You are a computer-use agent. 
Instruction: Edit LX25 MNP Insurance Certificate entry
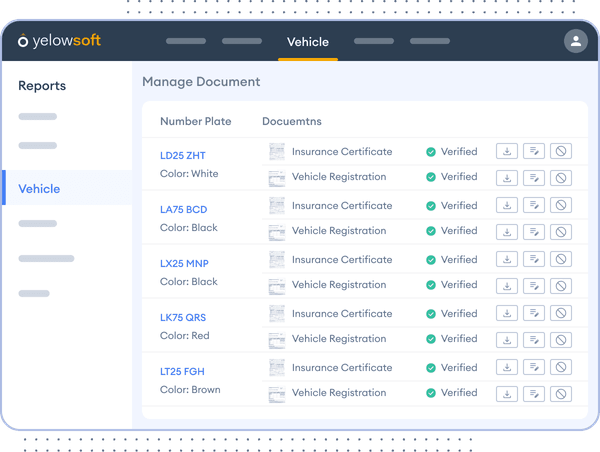pyautogui.click(x=534, y=260)
